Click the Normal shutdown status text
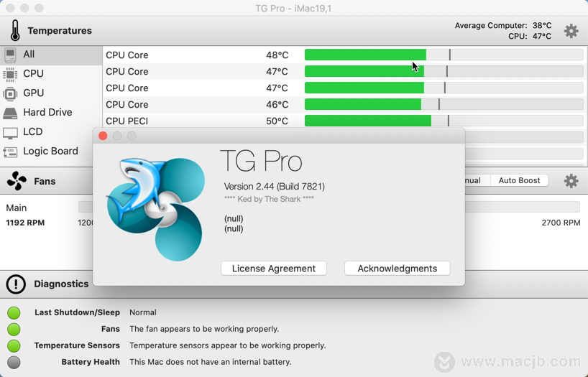 pyautogui.click(x=143, y=312)
